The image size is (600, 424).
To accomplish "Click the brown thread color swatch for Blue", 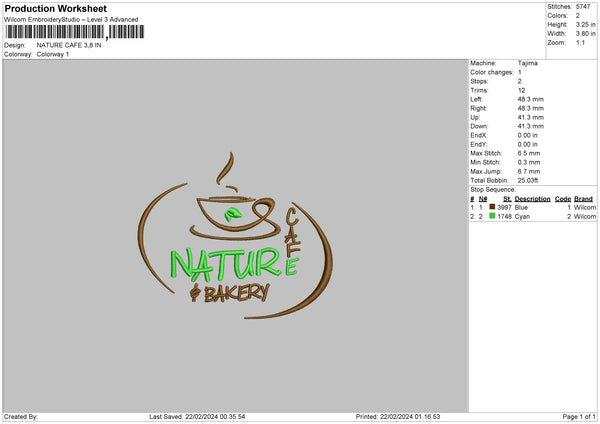I will pyautogui.click(x=492, y=207).
